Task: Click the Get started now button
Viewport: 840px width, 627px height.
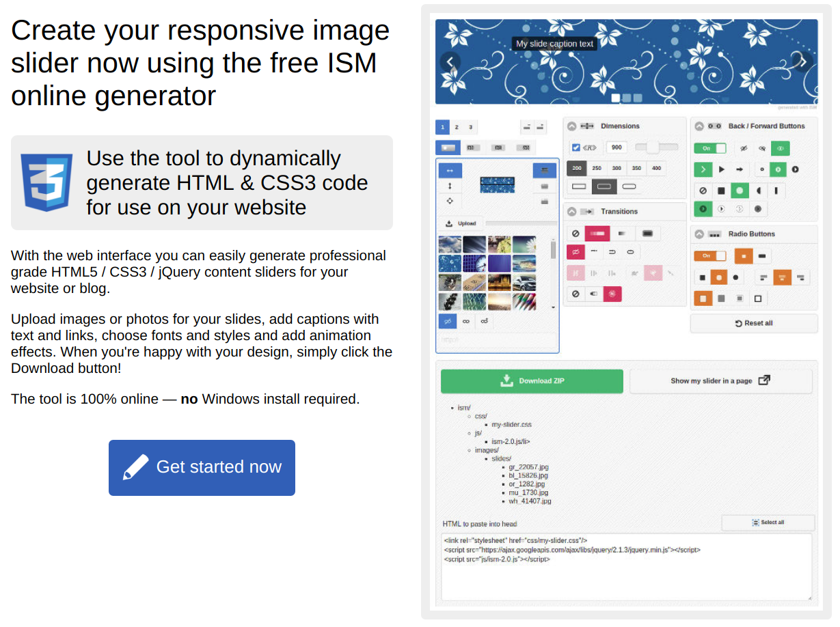Action: [x=202, y=468]
